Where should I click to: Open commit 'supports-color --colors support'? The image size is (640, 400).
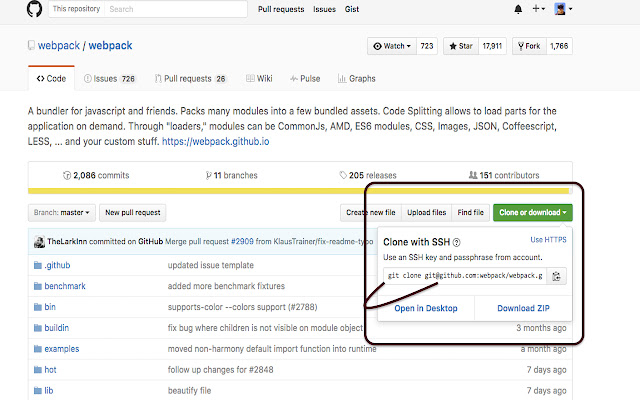(x=242, y=307)
